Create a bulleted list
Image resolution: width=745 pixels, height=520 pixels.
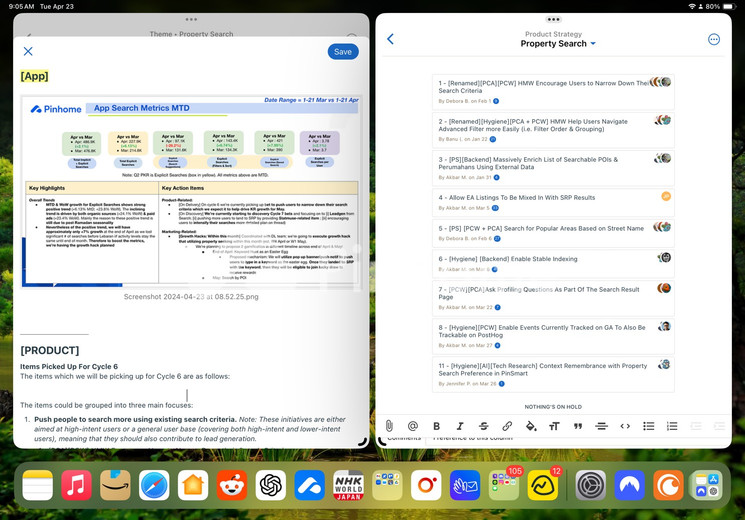[x=649, y=426]
